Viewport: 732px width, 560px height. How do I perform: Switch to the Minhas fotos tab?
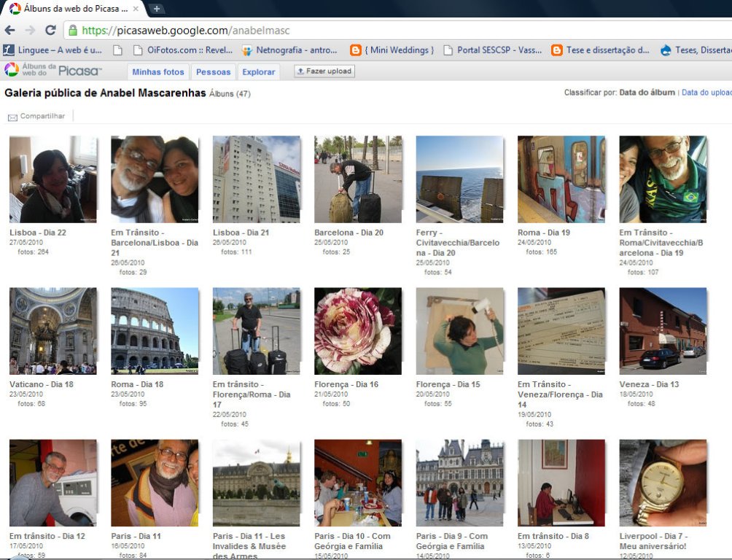coord(158,71)
